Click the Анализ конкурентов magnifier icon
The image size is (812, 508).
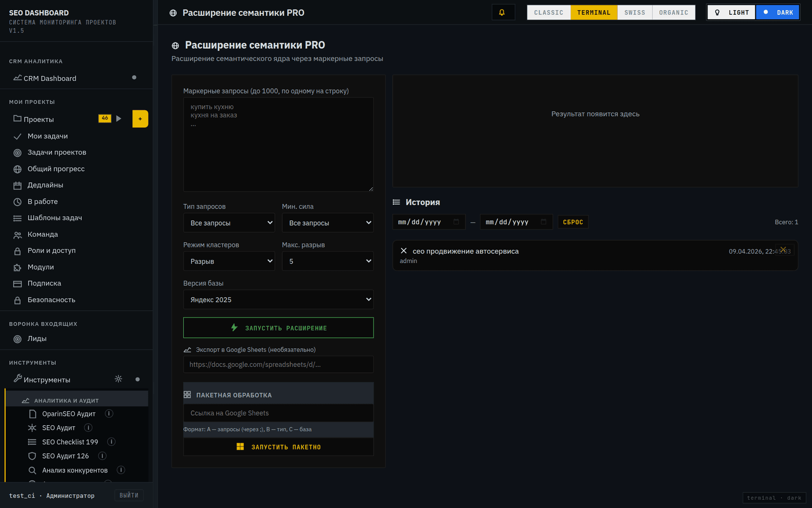point(32,470)
